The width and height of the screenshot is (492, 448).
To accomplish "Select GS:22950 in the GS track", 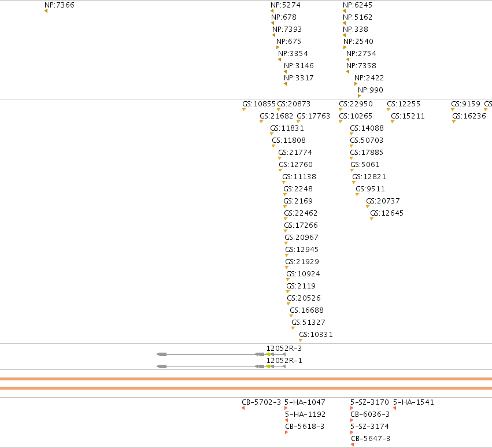I will pyautogui.click(x=356, y=104).
